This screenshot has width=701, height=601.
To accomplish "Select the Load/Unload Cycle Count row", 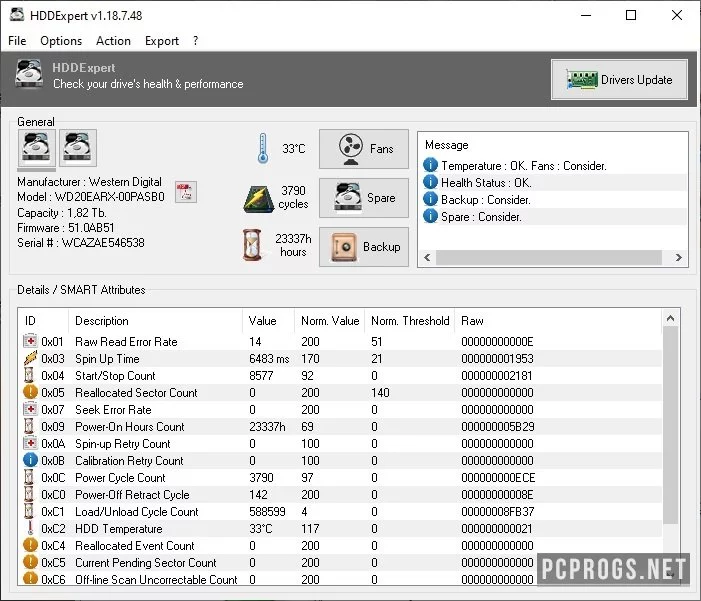I will click(341, 512).
